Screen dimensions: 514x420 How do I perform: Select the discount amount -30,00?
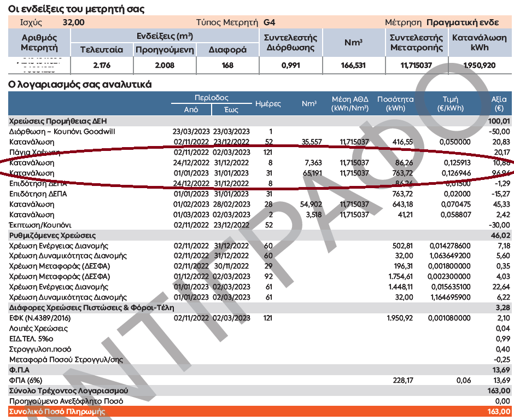pyautogui.click(x=499, y=225)
